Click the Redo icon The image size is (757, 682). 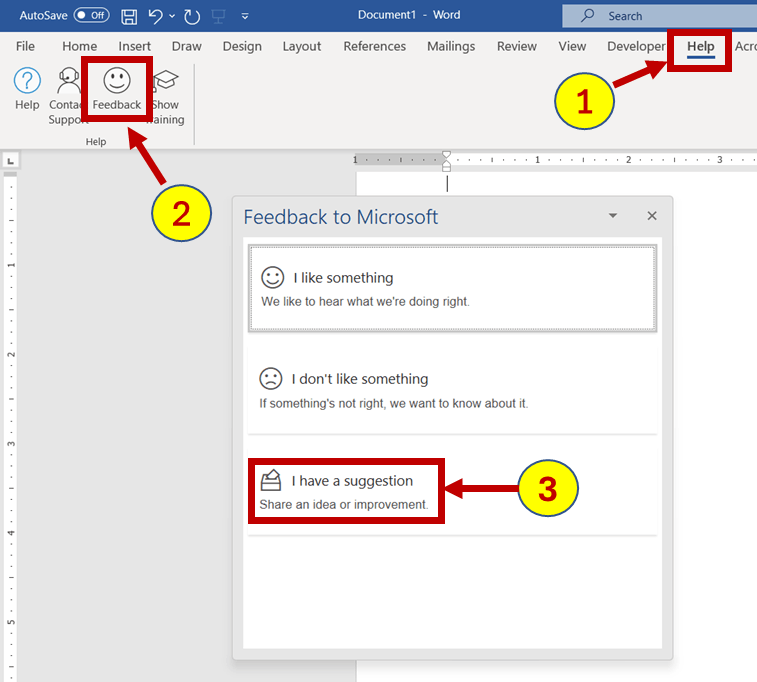tap(192, 17)
